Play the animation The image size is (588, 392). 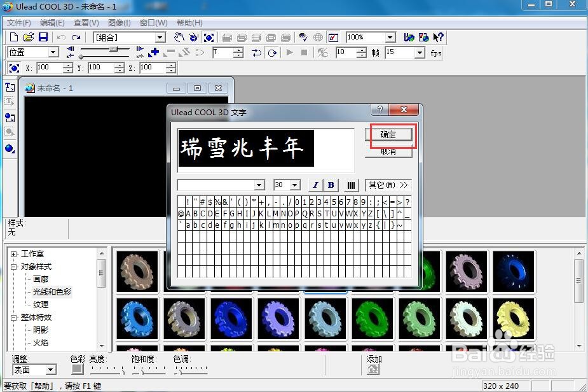click(x=289, y=52)
